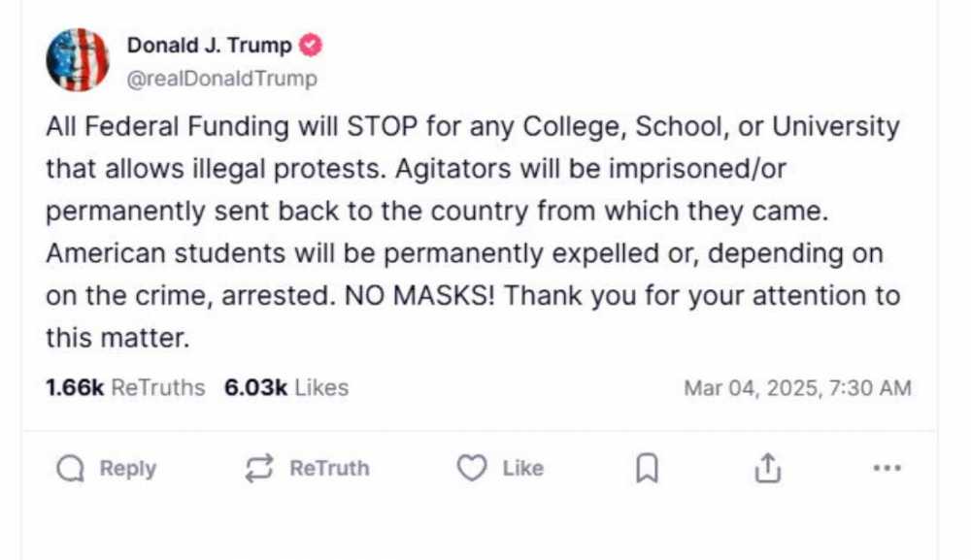Open the flag-themed profile avatar
971x560 pixels.
pos(78,60)
